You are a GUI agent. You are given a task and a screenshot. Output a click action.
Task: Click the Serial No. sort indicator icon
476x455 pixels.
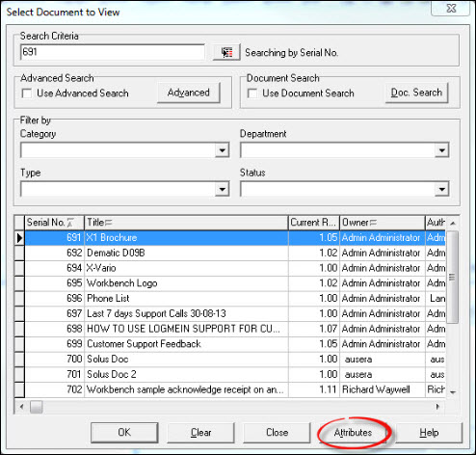70,223
